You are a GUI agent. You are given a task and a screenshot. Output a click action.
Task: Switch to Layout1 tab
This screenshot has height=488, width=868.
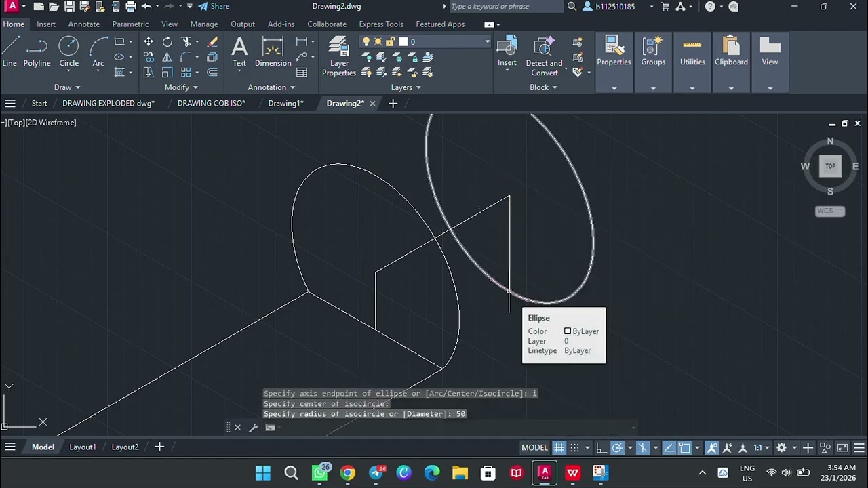click(83, 447)
